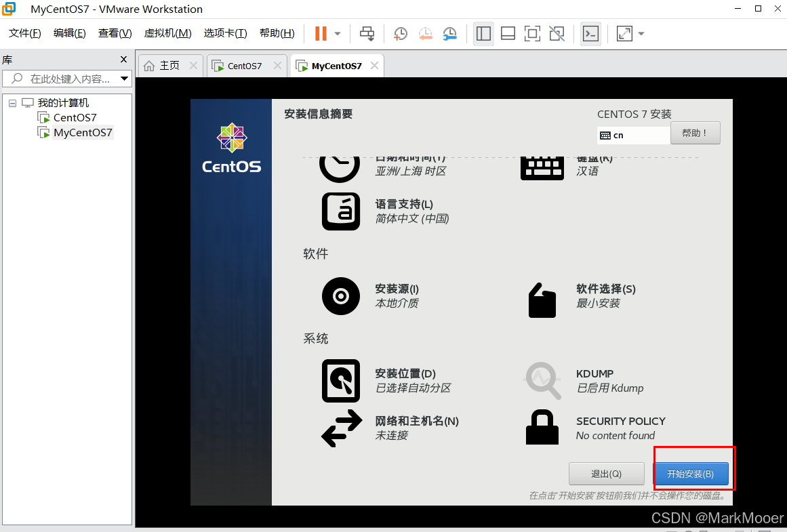The width and height of the screenshot is (787, 532).
Task: Open the power options dropdown arrow
Action: [x=338, y=34]
